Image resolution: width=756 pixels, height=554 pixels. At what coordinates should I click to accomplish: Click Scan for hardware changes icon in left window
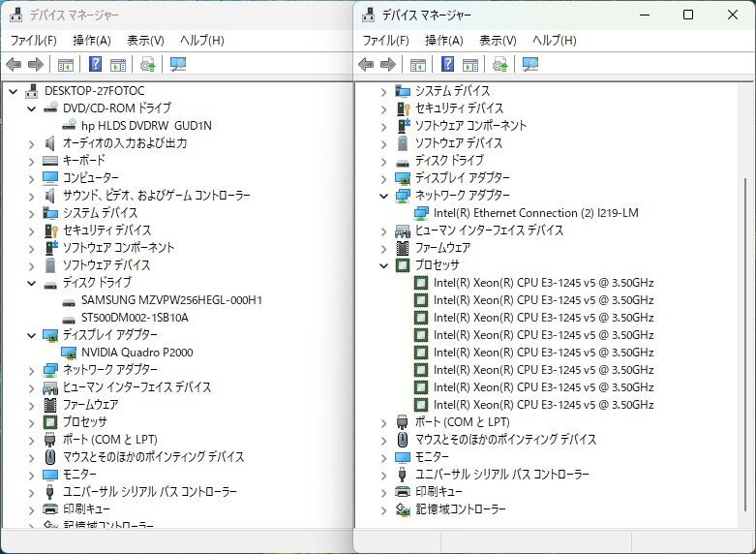pyautogui.click(x=178, y=64)
